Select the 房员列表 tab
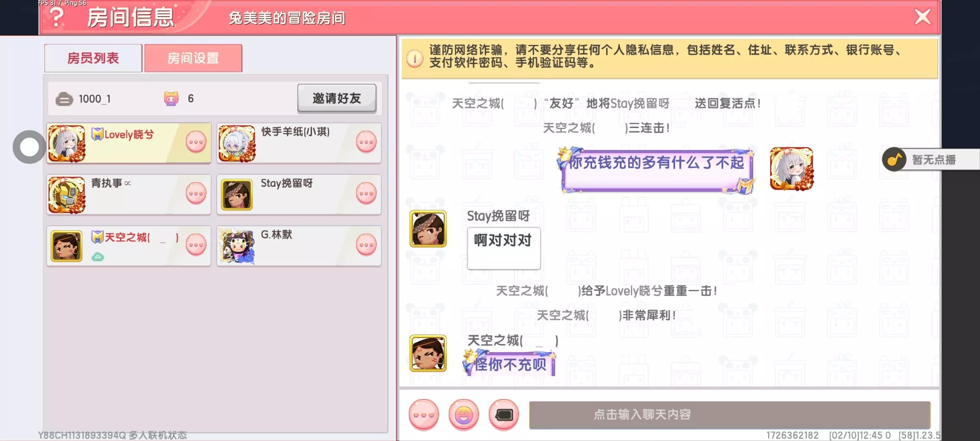This screenshot has width=980, height=441. (x=93, y=58)
